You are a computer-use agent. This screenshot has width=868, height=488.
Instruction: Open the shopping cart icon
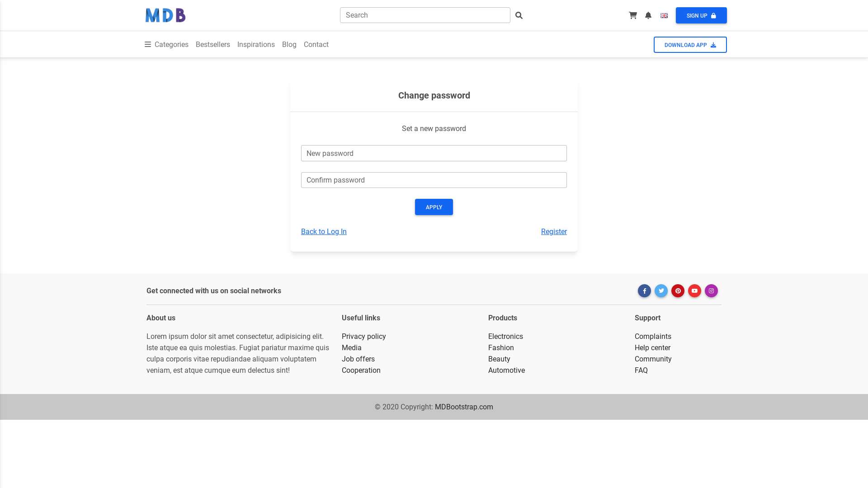tap(632, 15)
